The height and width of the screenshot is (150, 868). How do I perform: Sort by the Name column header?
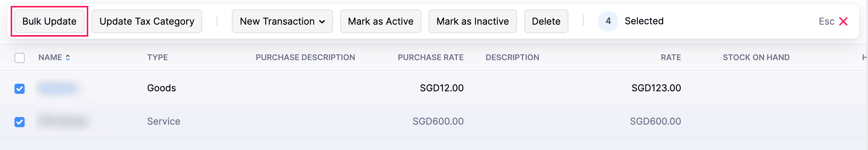coord(50,57)
